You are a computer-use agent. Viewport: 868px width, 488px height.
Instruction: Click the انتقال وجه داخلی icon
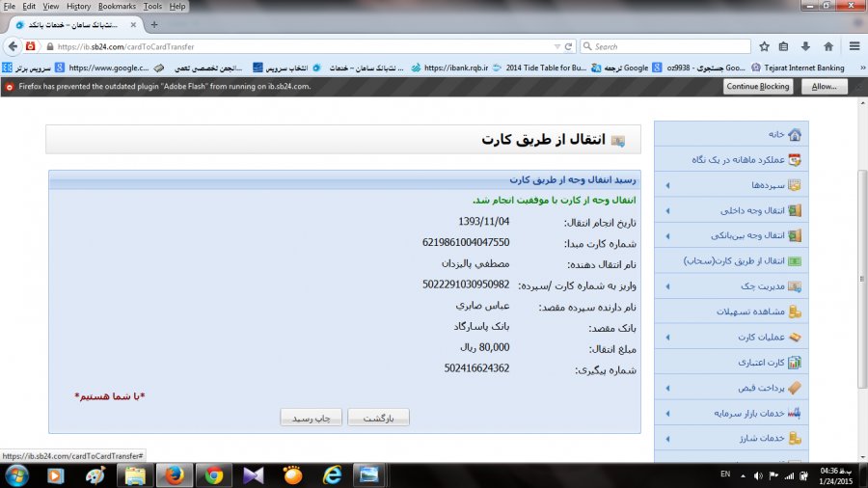pyautogui.click(x=795, y=210)
